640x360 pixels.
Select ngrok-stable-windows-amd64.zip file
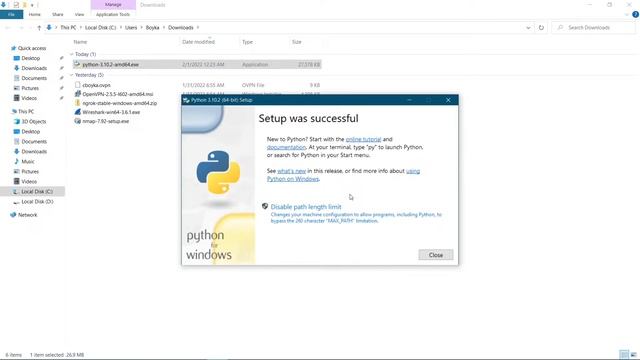(120, 103)
